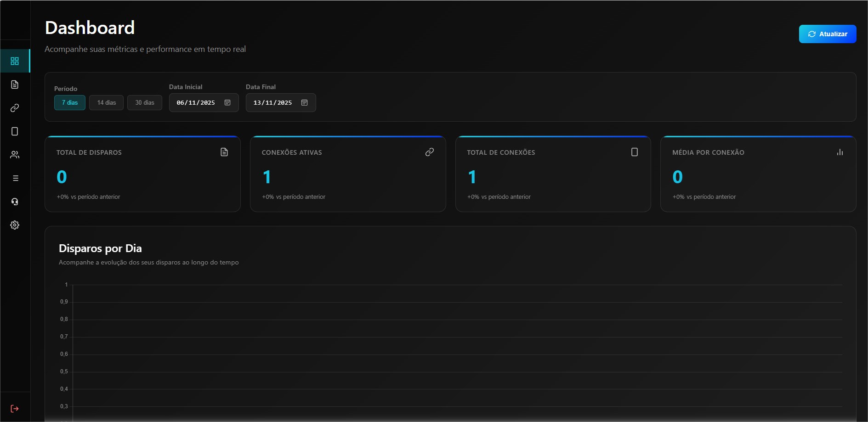
Task: Click the Conexões Ativas link icon
Action: [430, 152]
